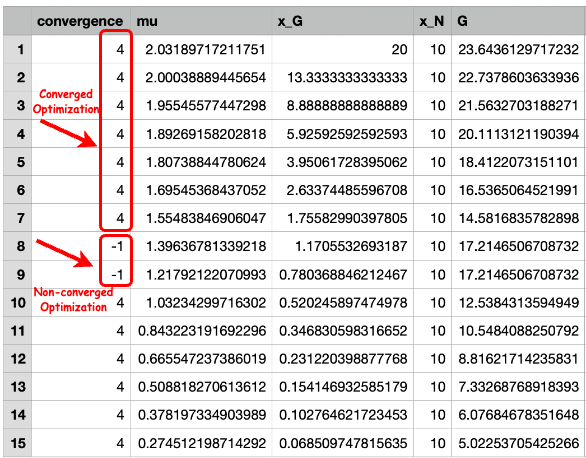Image resolution: width=586 pixels, height=458 pixels.
Task: Click mu value 1.39636781339218
Action: click(x=206, y=246)
